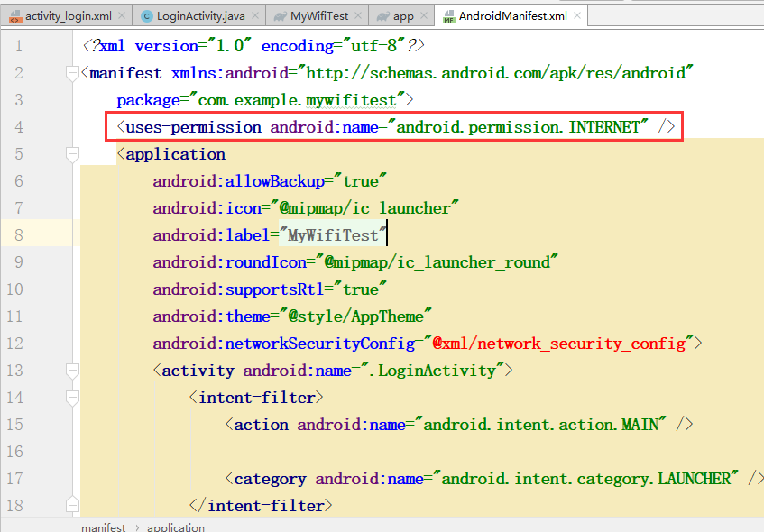Click manifest in the breadcrumb bar
The height and width of the screenshot is (532, 764).
point(103,527)
